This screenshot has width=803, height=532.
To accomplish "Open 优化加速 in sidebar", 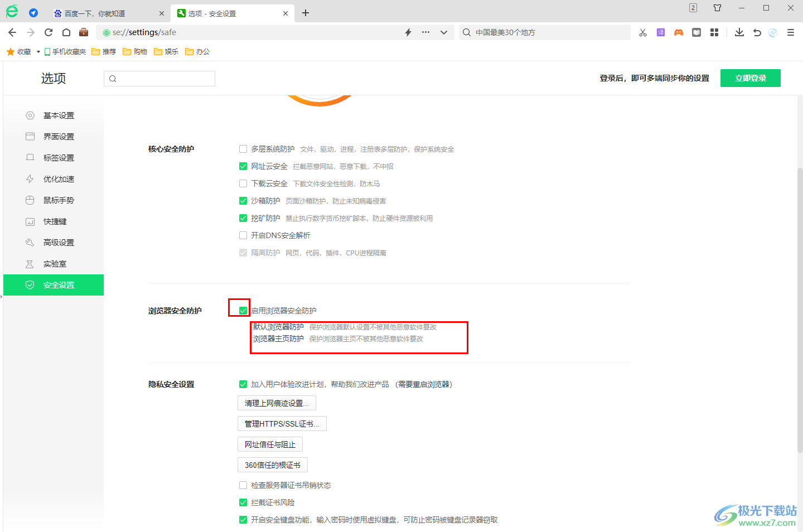I will [x=54, y=179].
